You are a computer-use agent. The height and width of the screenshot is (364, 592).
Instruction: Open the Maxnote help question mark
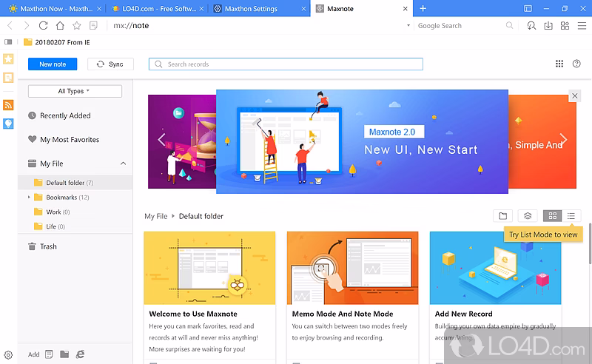click(576, 64)
